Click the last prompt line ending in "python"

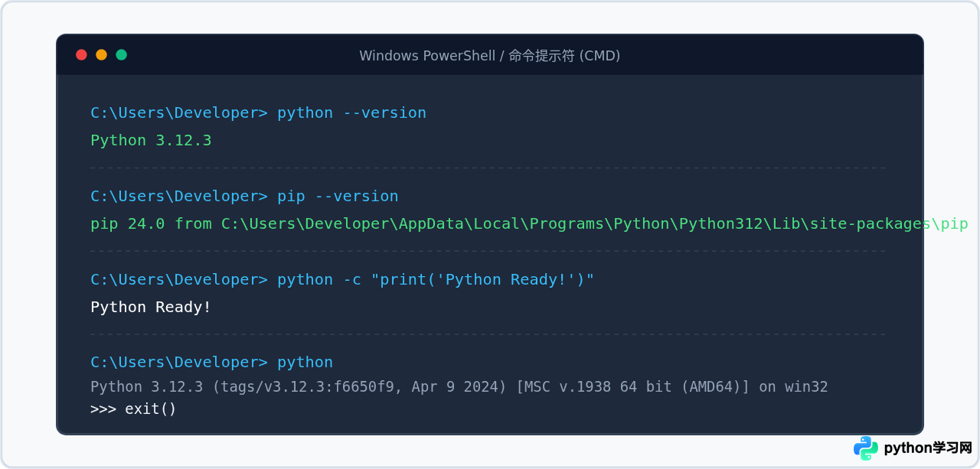click(211, 362)
